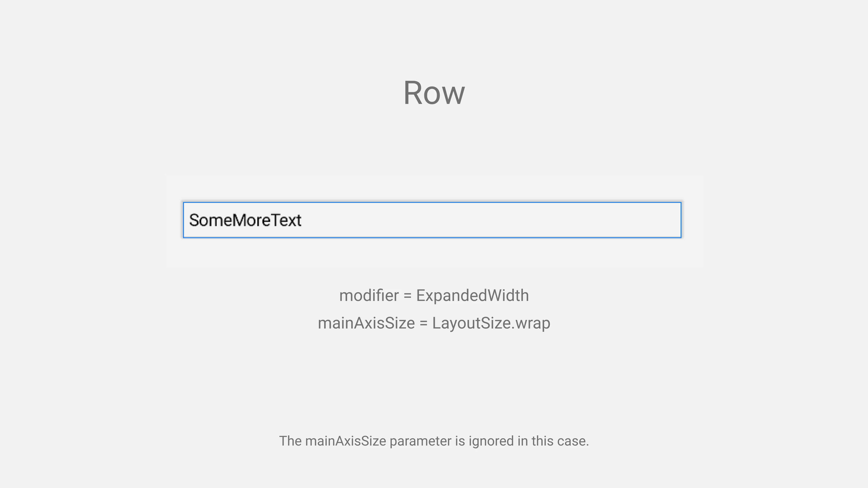Image resolution: width=868 pixels, height=488 pixels.
Task: Click the letters "Text" ending SomeMoreText
Action: tap(286, 220)
